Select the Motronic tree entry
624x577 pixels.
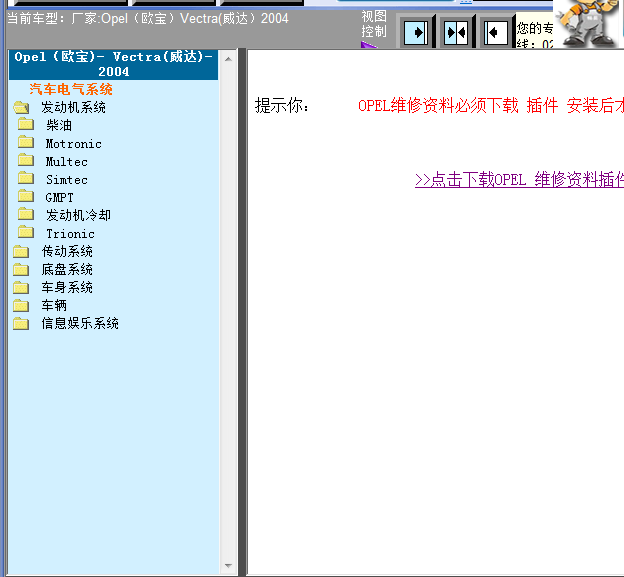click(x=74, y=144)
